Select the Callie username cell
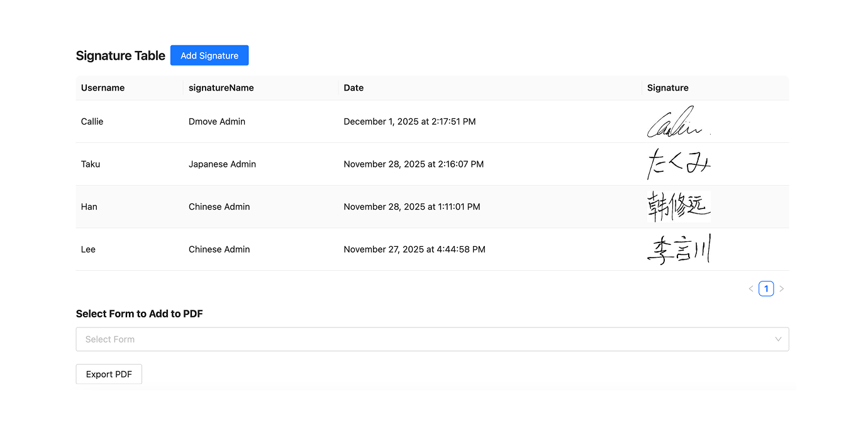This screenshot has width=868, height=425. [x=92, y=122]
